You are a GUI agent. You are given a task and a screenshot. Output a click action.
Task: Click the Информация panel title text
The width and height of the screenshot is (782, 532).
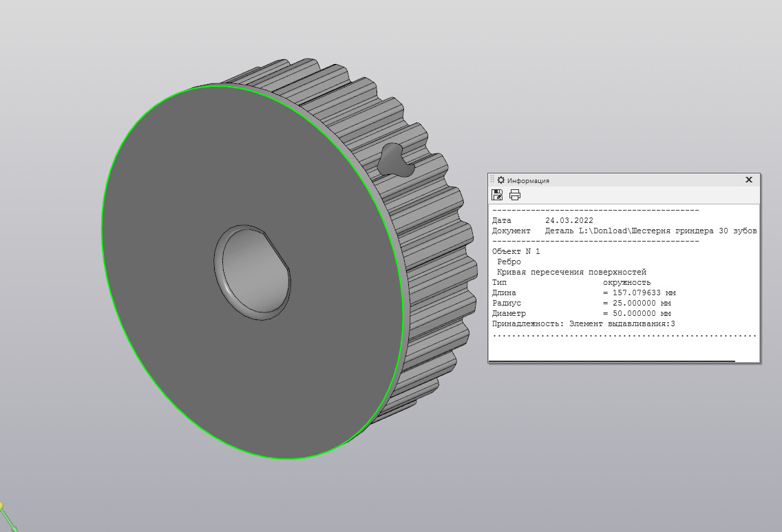[x=528, y=180]
